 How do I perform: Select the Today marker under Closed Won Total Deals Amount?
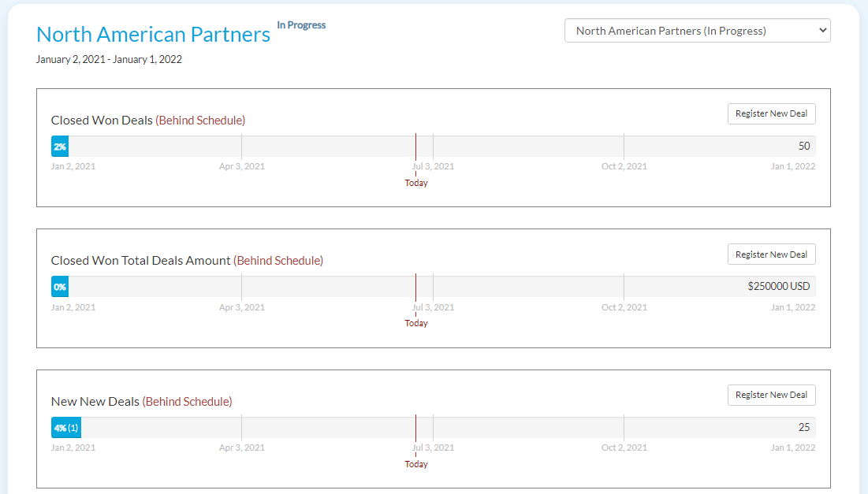(x=416, y=323)
